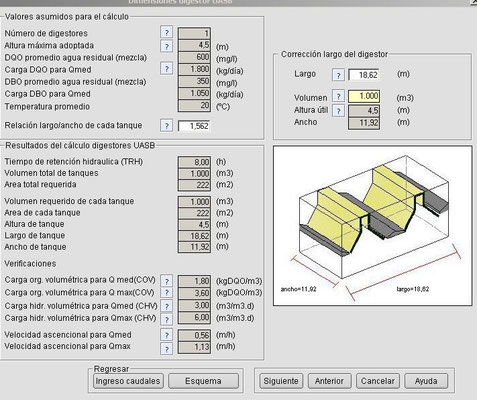Click Area total requerida value 222

(x=194, y=185)
